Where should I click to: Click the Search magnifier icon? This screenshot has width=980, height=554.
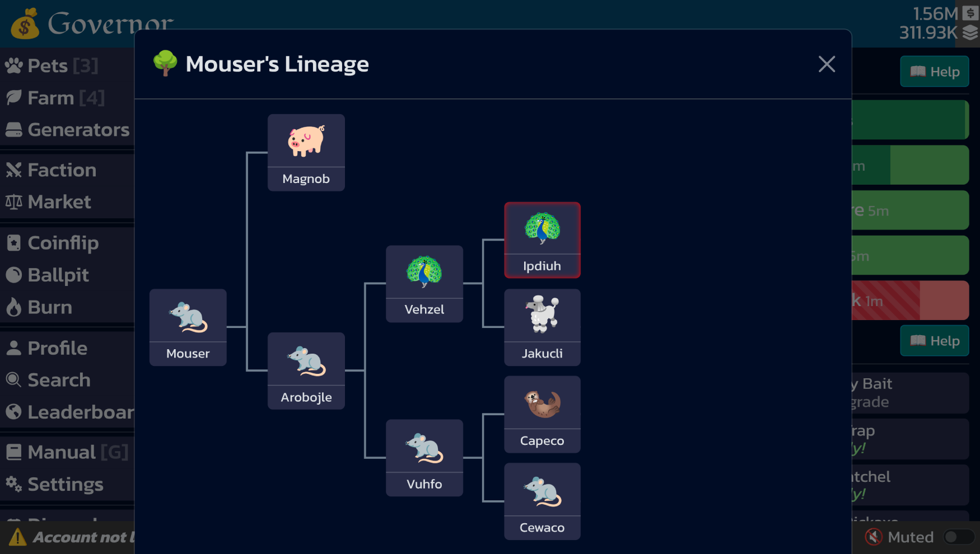13,380
